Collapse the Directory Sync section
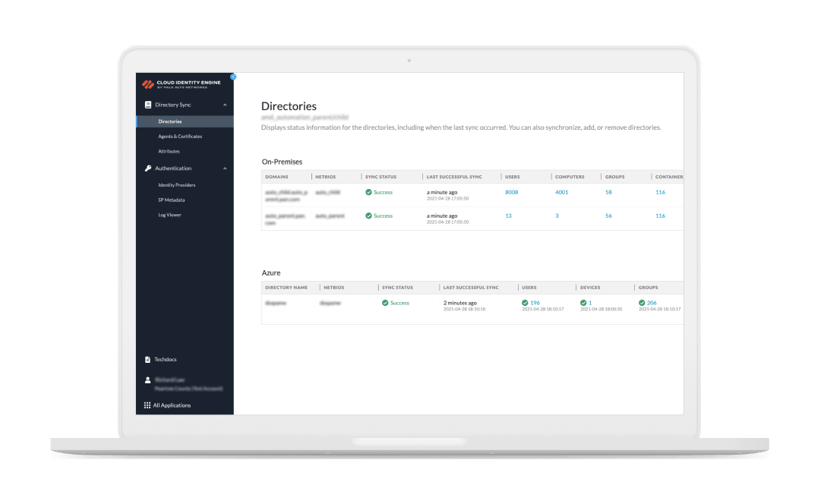Screen dimensions: 821x504 tap(226, 105)
